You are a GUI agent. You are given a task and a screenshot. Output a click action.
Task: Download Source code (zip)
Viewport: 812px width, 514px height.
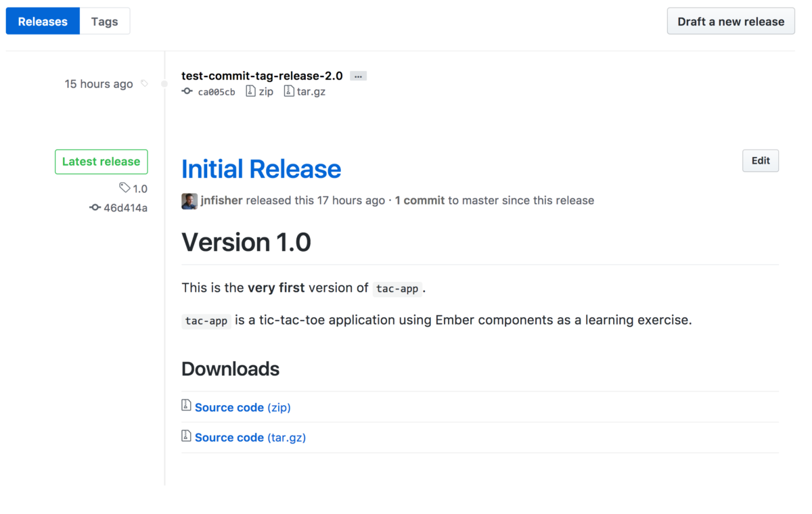pyautogui.click(x=243, y=407)
